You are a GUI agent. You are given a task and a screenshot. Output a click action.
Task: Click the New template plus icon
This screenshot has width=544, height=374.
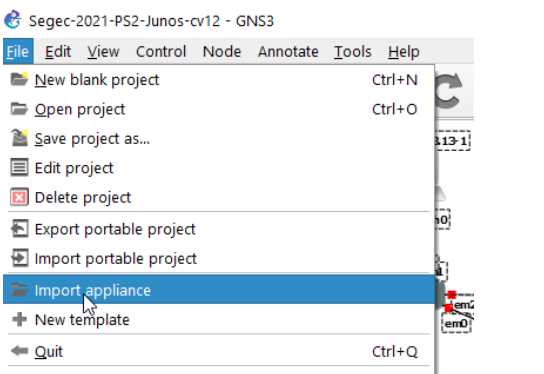click(x=19, y=320)
